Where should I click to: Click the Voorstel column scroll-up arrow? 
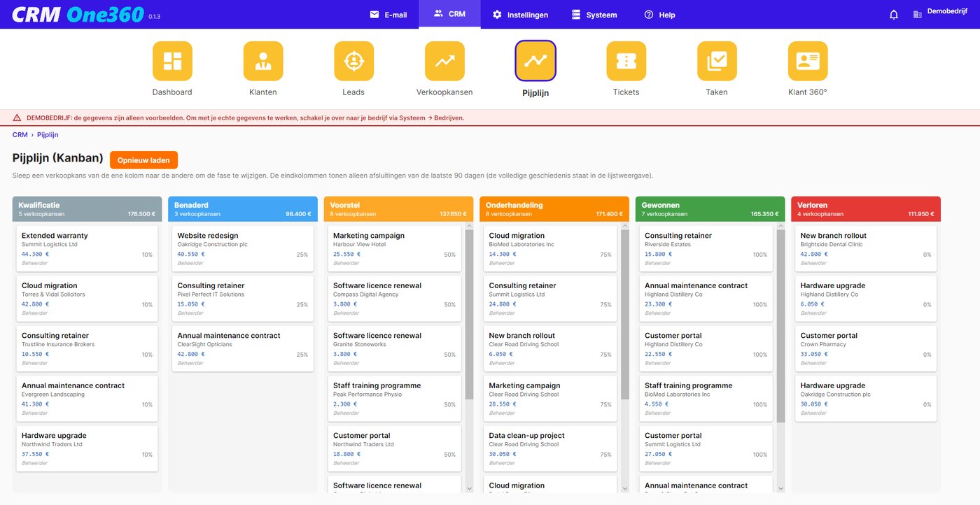point(469,226)
